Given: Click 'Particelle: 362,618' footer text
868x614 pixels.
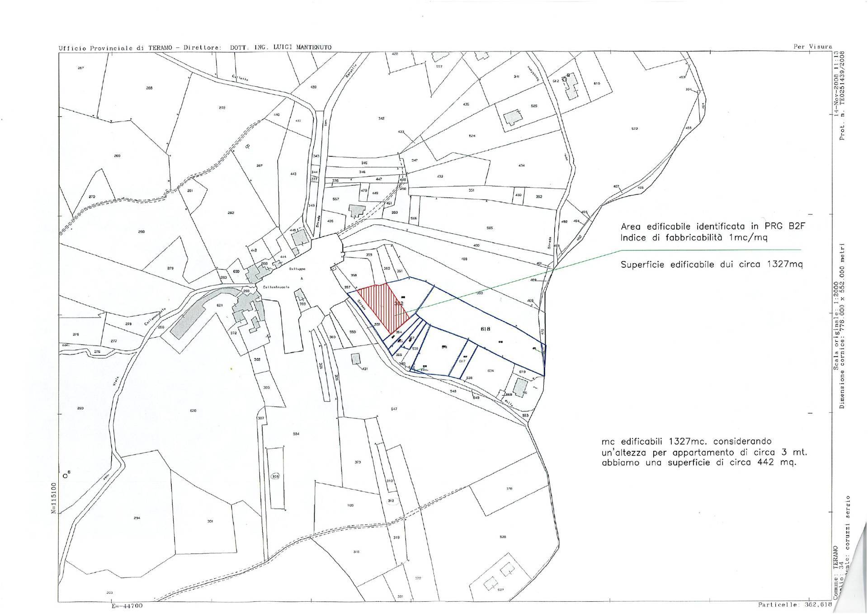Looking at the screenshot, I should [795, 605].
